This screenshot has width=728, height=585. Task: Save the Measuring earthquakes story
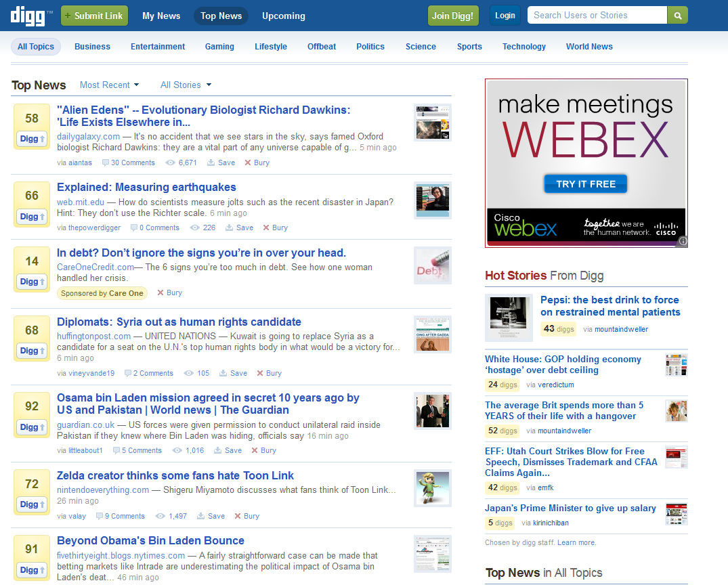[239, 227]
